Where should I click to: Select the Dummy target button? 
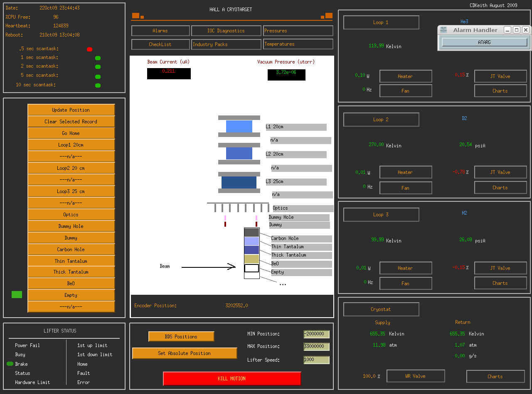click(71, 238)
